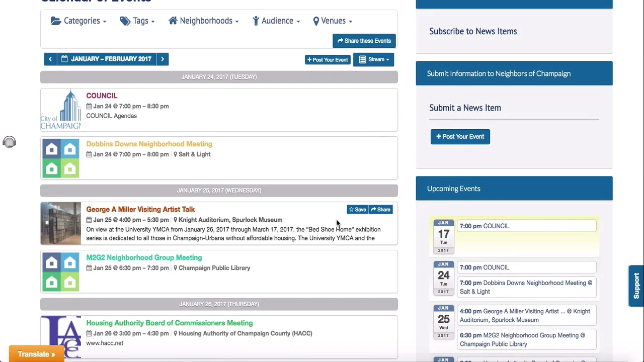Save the George A Miller event
Image resolution: width=644 pixels, height=362 pixels.
[358, 210]
